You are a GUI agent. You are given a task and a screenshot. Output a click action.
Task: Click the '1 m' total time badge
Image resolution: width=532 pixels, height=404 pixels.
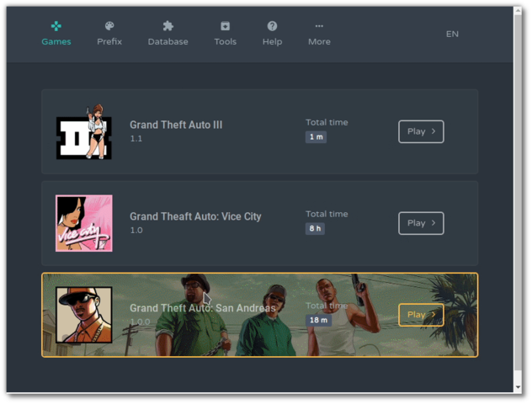(x=316, y=137)
